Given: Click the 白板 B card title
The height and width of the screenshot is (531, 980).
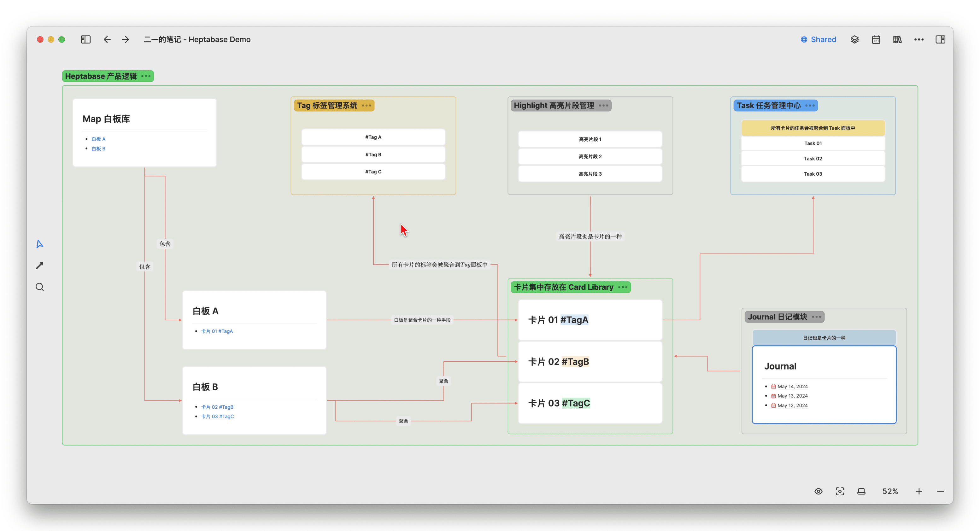Looking at the screenshot, I should [205, 387].
